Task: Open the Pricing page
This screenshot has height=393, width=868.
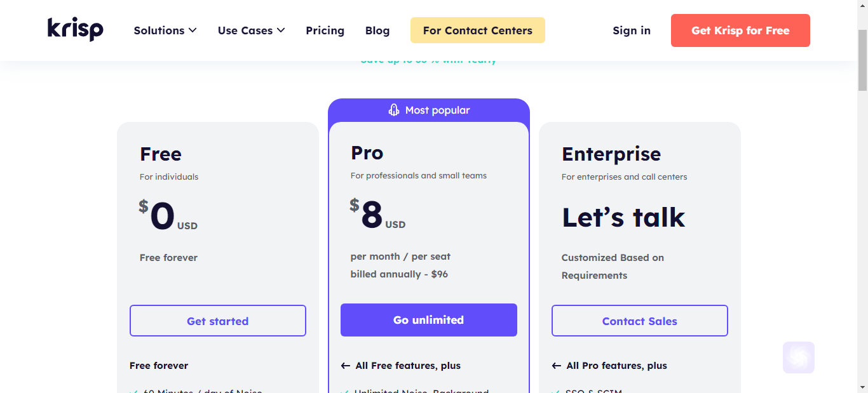Action: [325, 30]
